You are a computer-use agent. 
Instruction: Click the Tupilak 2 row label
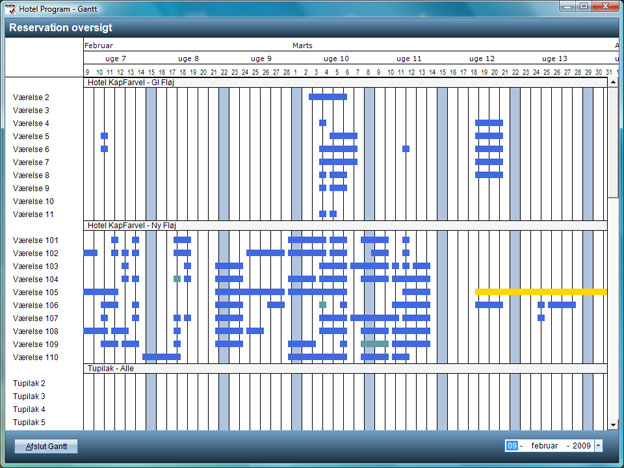click(x=29, y=383)
